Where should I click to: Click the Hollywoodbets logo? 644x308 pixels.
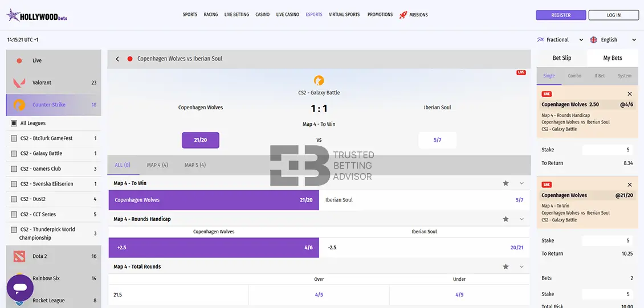[x=36, y=15]
